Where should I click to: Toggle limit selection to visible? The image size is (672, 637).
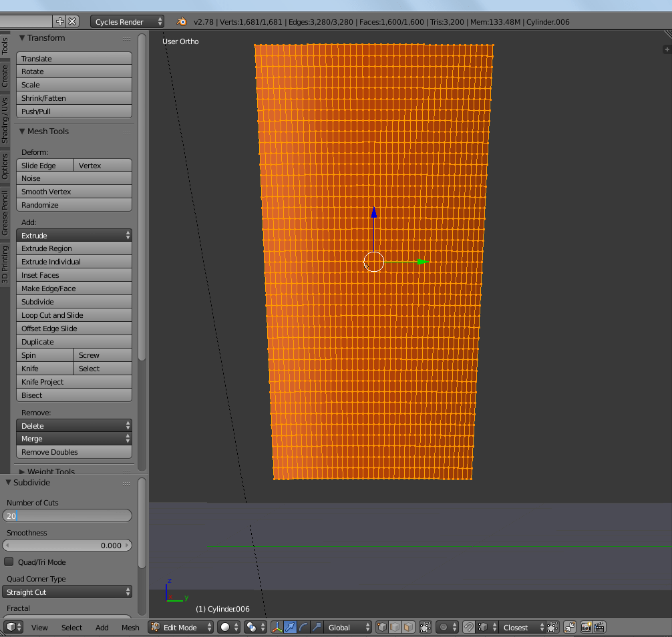[x=425, y=626]
